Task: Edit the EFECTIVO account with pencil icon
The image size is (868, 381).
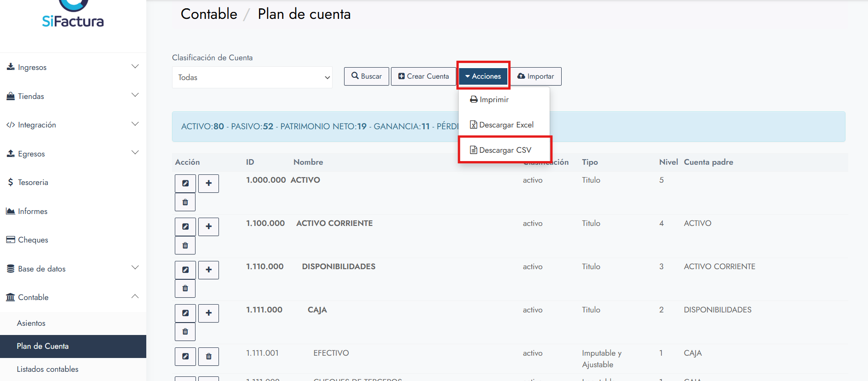Action: (185, 356)
